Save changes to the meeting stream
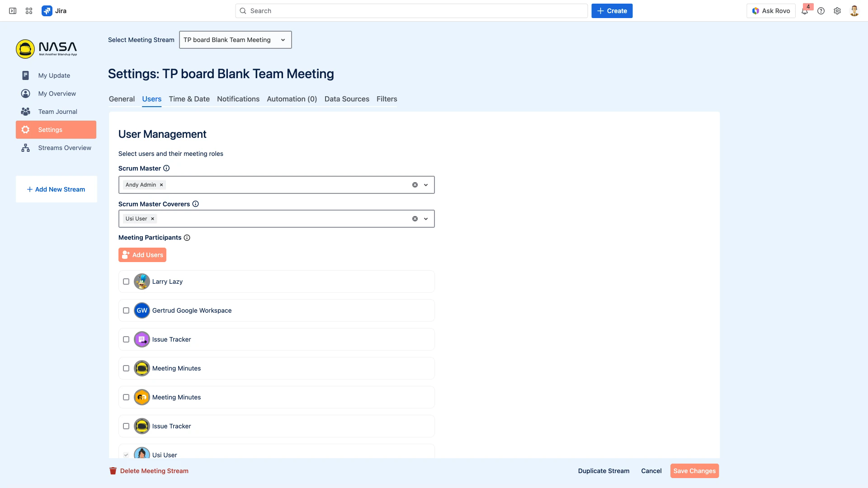 694,470
